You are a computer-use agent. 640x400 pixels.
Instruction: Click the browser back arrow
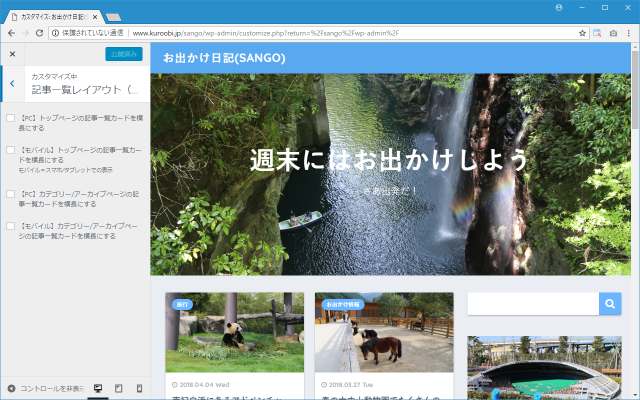click(11, 33)
